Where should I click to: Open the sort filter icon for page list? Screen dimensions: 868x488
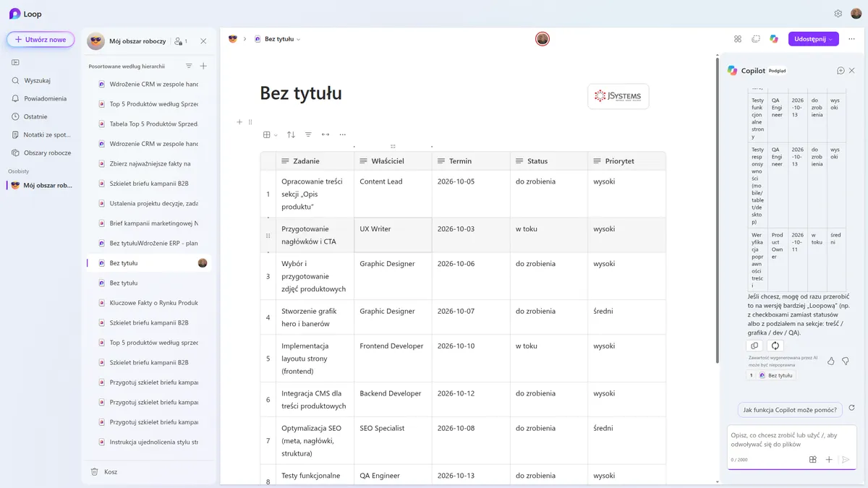189,66
